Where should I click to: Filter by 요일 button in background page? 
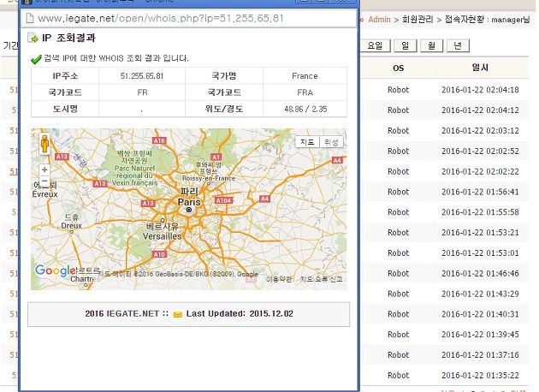pos(375,45)
